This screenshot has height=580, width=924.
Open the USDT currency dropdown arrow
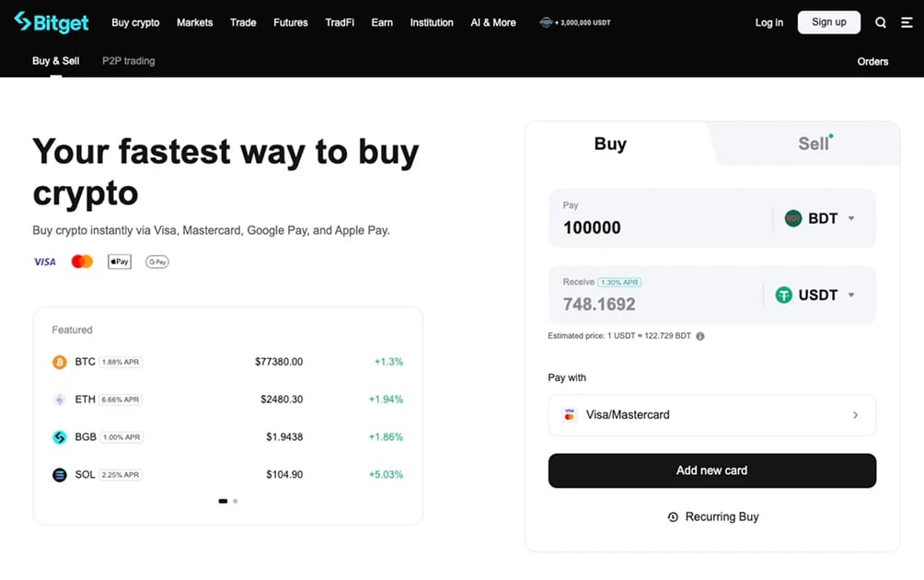click(851, 295)
